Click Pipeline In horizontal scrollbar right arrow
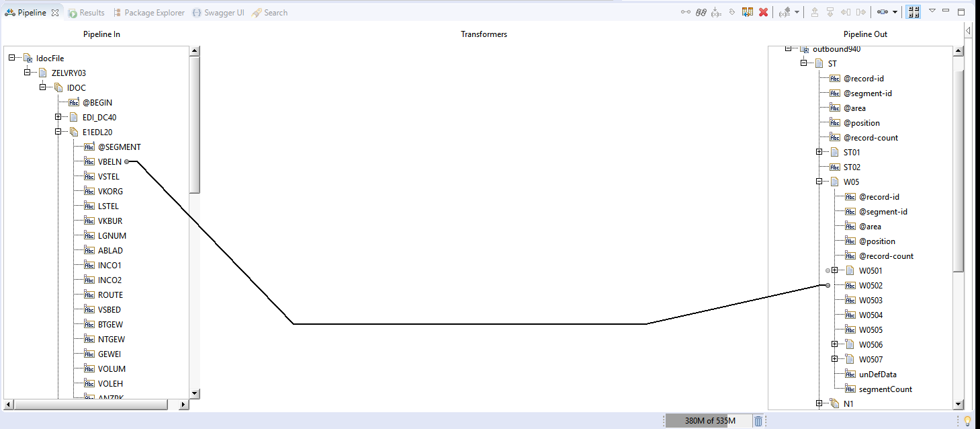This screenshot has width=980, height=429. point(184,404)
